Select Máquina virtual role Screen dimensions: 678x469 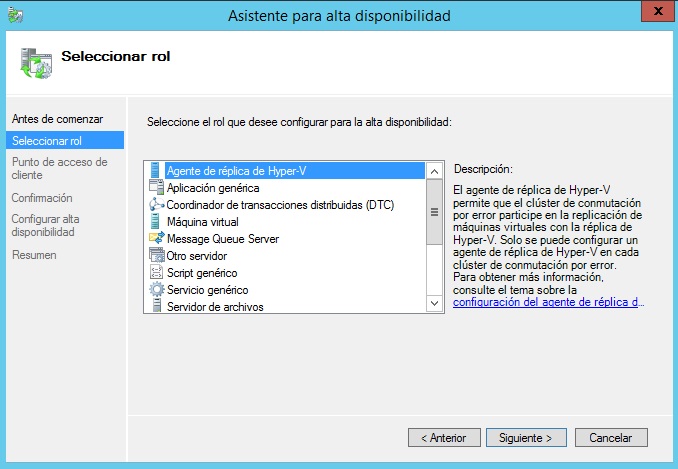(x=202, y=222)
